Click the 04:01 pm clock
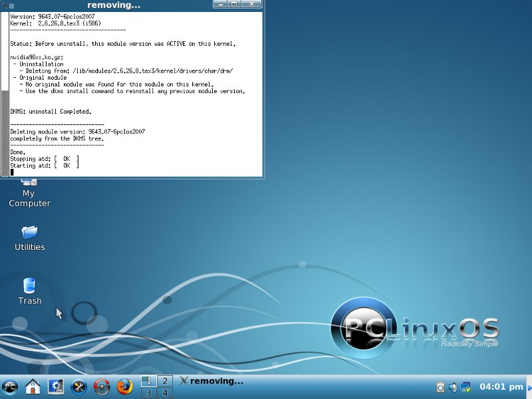 point(501,387)
